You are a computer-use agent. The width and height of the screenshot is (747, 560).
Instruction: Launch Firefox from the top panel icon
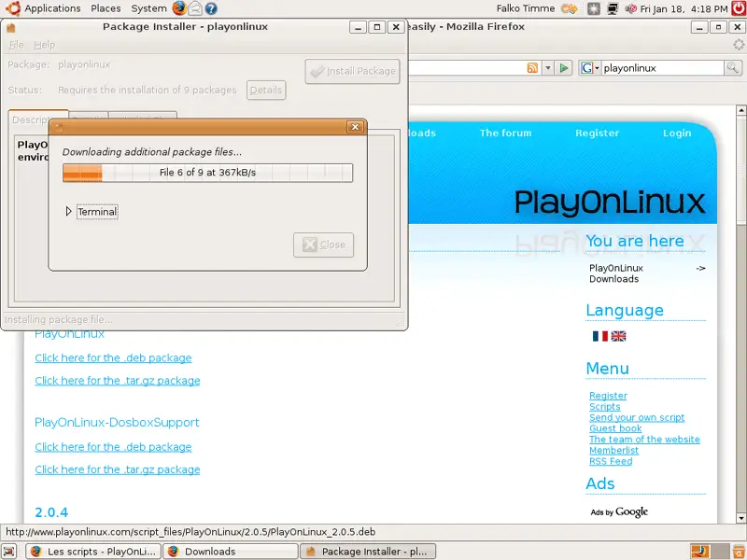point(179,8)
